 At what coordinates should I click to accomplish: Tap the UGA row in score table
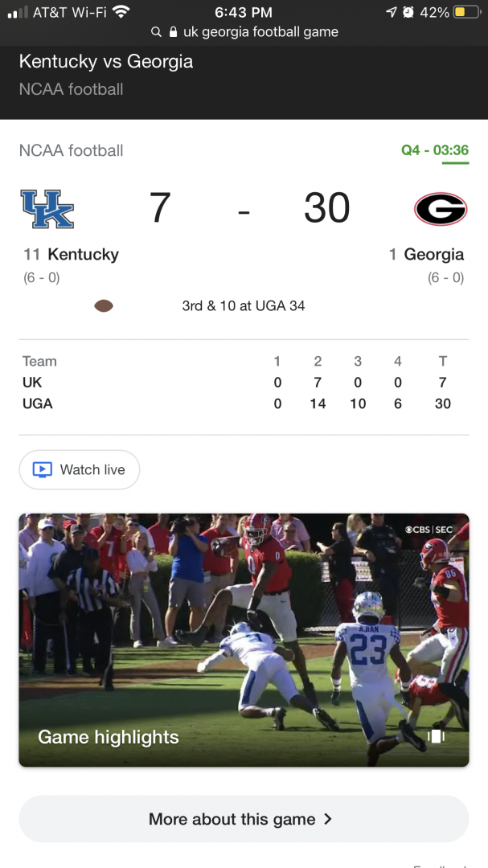click(x=38, y=403)
